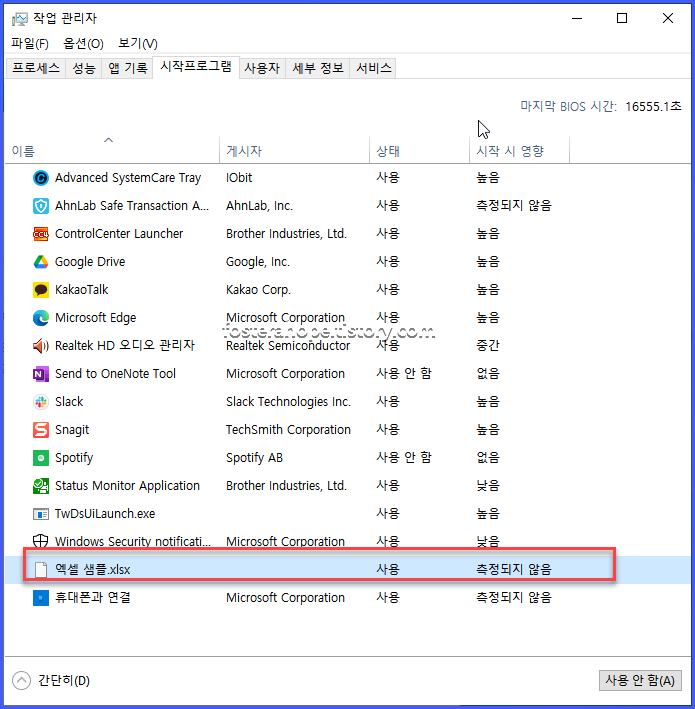The width and height of the screenshot is (695, 709).
Task: Select the Google Drive entry name
Action: [x=90, y=262]
